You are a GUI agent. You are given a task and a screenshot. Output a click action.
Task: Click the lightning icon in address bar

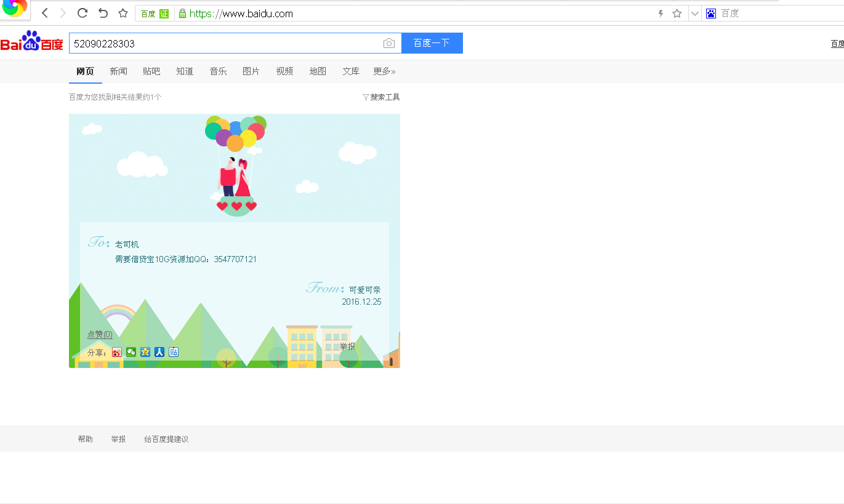pyautogui.click(x=660, y=13)
